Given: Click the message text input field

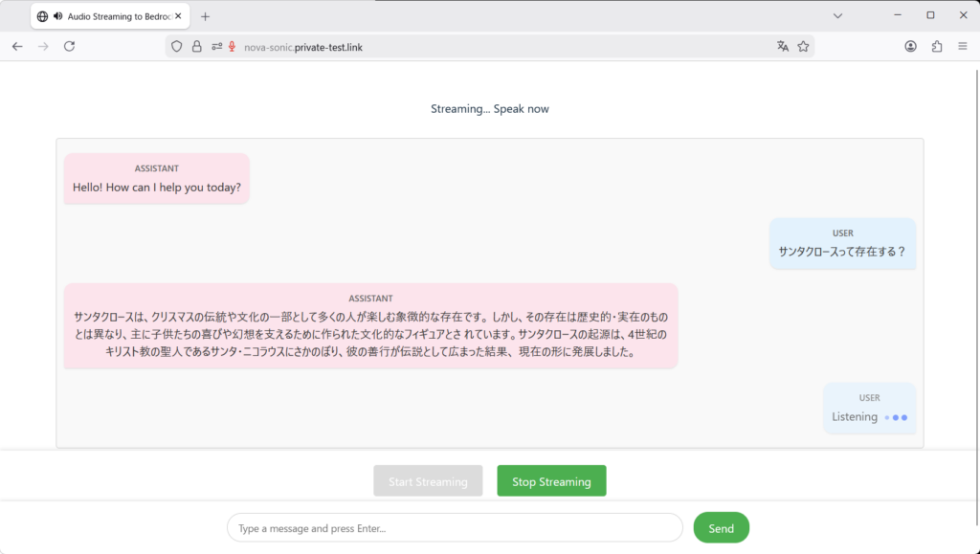Looking at the screenshot, I should (455, 528).
